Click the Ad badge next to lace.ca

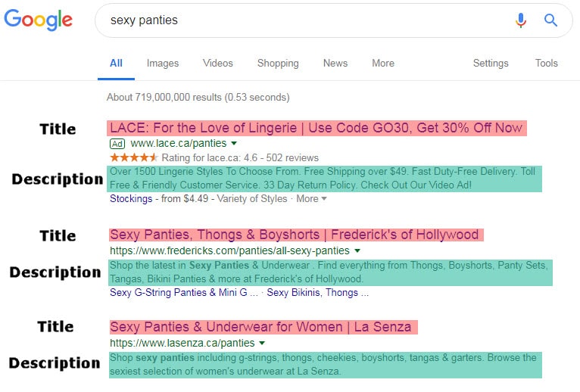coord(117,144)
